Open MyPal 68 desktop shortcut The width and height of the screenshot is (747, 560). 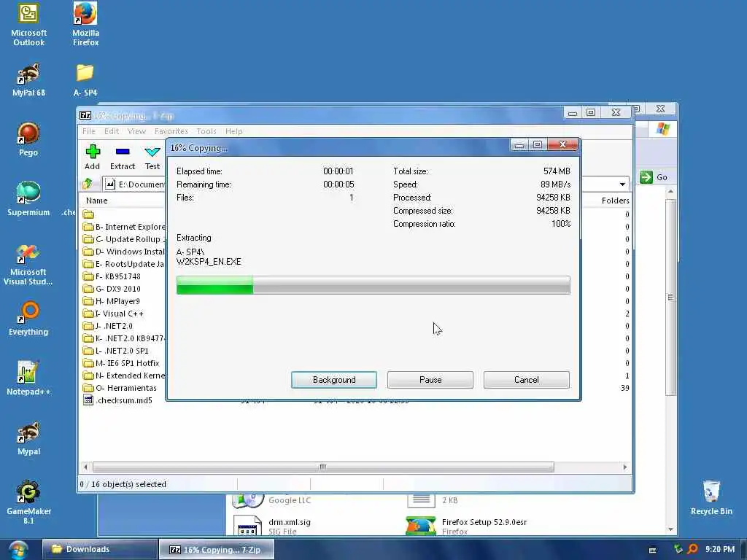coord(28,80)
